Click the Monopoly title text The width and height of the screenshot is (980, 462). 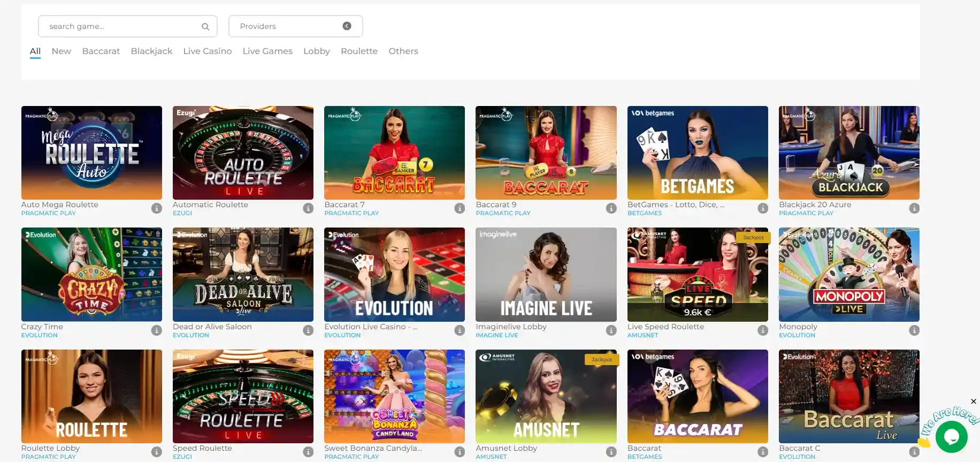(x=798, y=327)
